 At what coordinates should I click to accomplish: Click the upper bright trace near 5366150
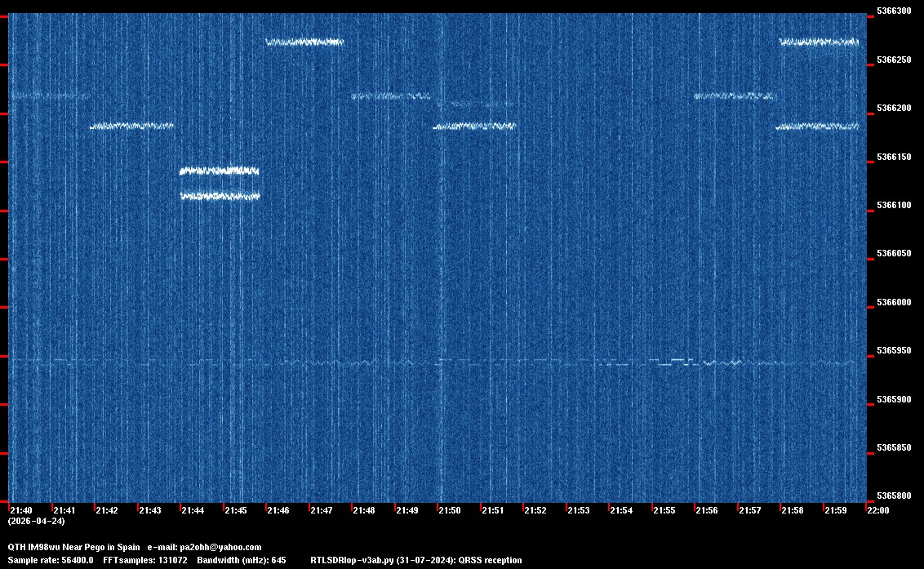coord(219,171)
